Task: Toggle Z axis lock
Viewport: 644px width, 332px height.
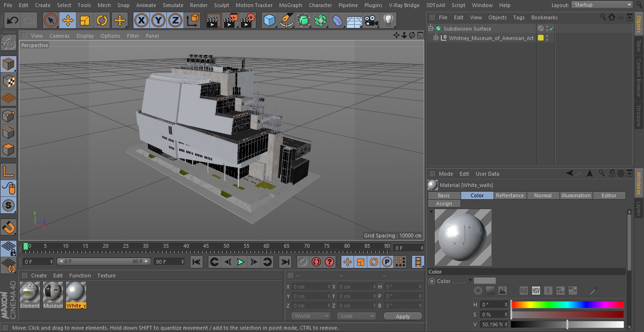Action: click(x=175, y=20)
